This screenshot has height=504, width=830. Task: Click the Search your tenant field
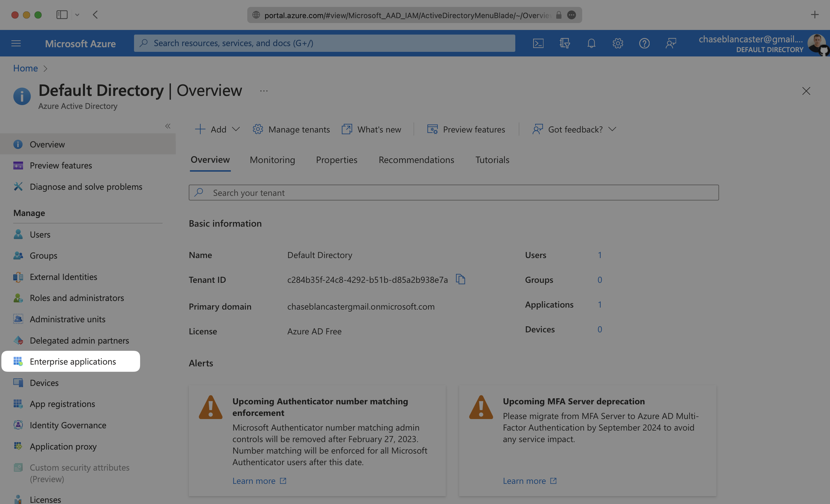[x=453, y=193]
